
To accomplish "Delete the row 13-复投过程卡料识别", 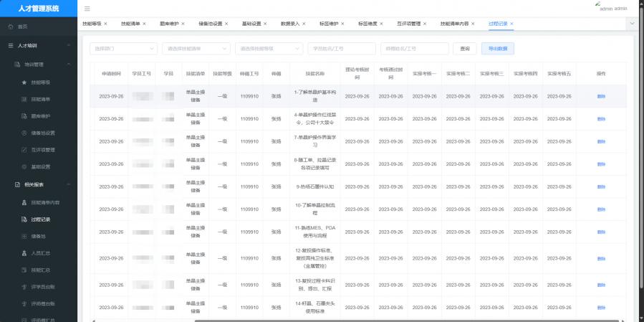I will (x=601, y=285).
